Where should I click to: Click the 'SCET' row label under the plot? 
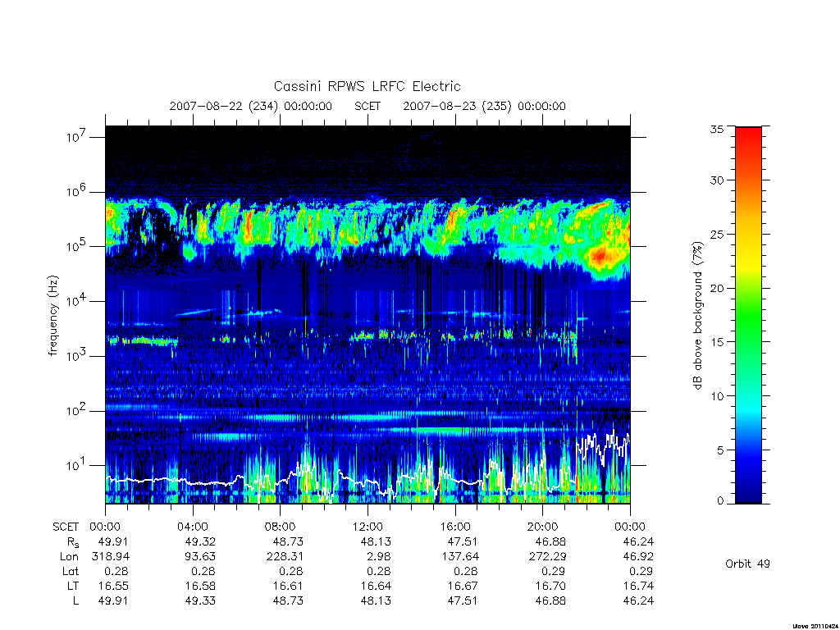[66, 527]
